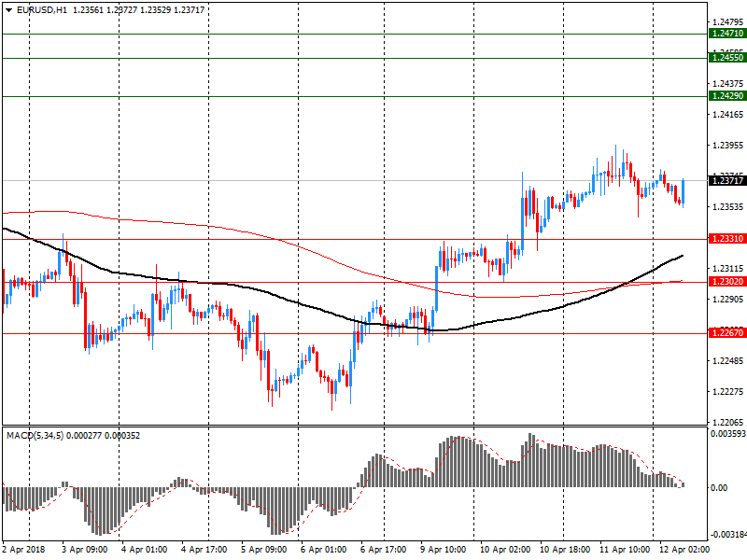Select the 1.23955 price scale value
747x560 pixels.
pos(727,146)
